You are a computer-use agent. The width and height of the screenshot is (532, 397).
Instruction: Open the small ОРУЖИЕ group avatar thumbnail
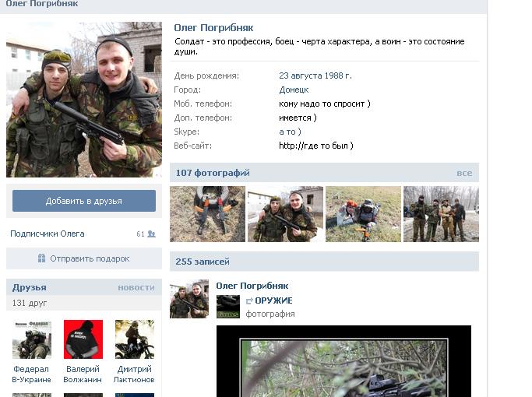[x=228, y=307]
